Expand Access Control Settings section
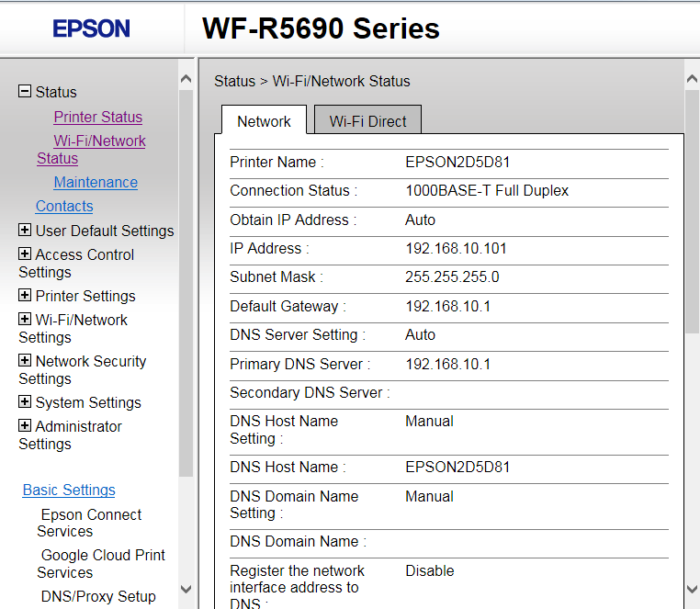700x609 pixels. pyautogui.click(x=25, y=254)
